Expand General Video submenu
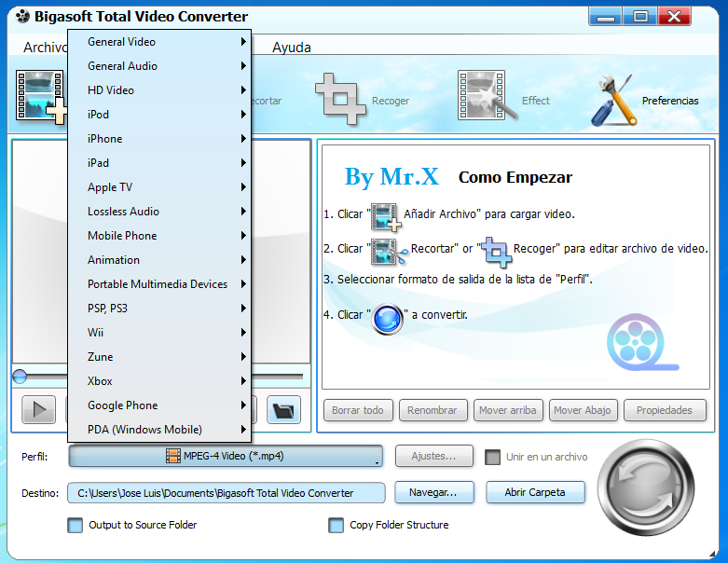 coord(159,42)
